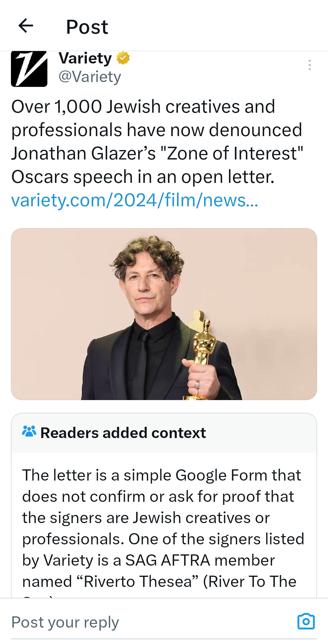Open profile via Variety display name

pos(85,58)
